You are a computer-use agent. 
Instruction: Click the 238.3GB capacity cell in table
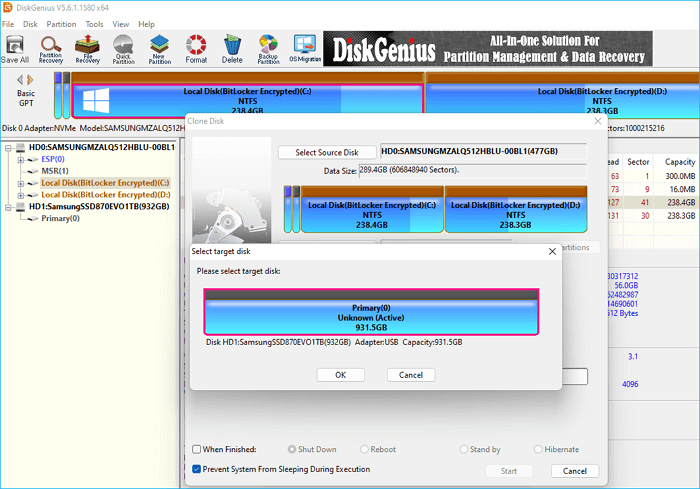(x=681, y=216)
